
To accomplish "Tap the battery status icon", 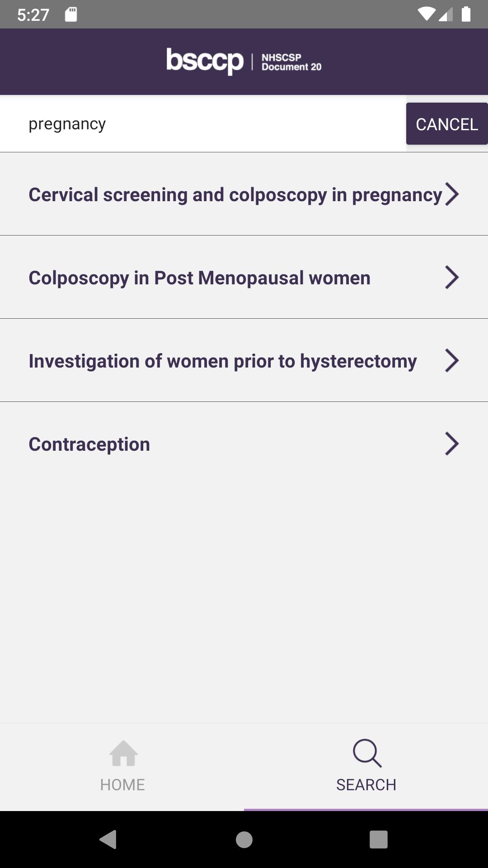I will 466,14.
